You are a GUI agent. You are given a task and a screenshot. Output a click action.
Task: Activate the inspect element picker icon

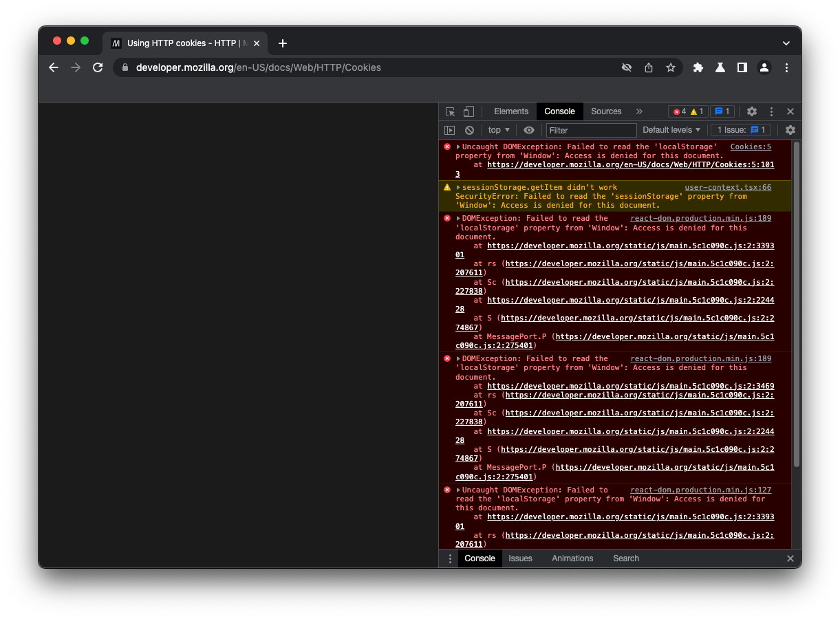[451, 111]
